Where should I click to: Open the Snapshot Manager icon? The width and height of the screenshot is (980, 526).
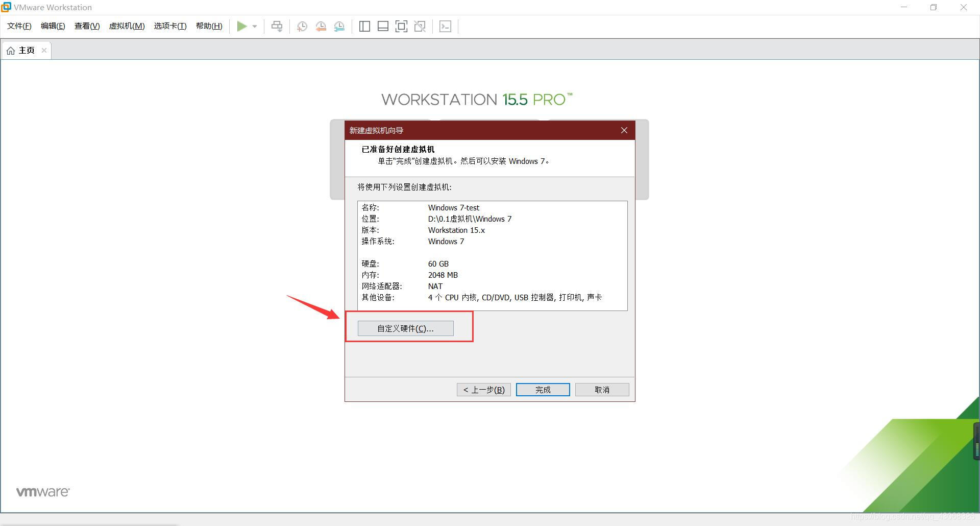[x=339, y=27]
